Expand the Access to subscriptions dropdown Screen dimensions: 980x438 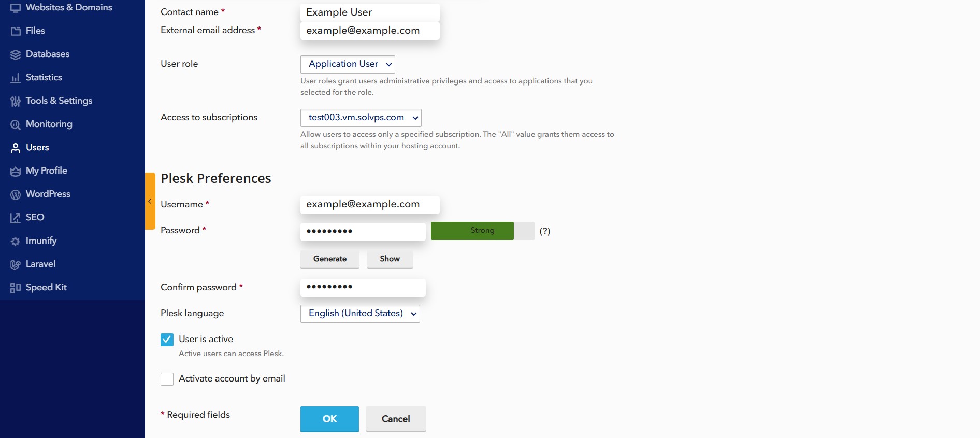pos(361,118)
